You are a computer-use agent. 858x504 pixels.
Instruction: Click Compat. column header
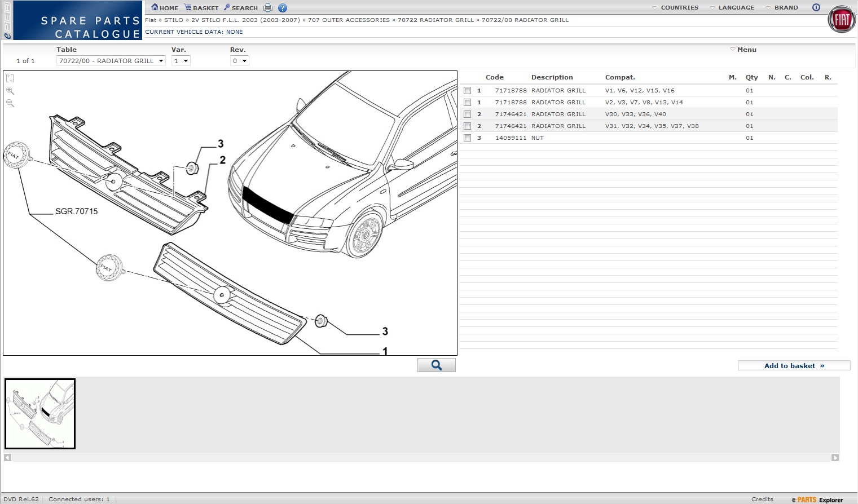[620, 77]
